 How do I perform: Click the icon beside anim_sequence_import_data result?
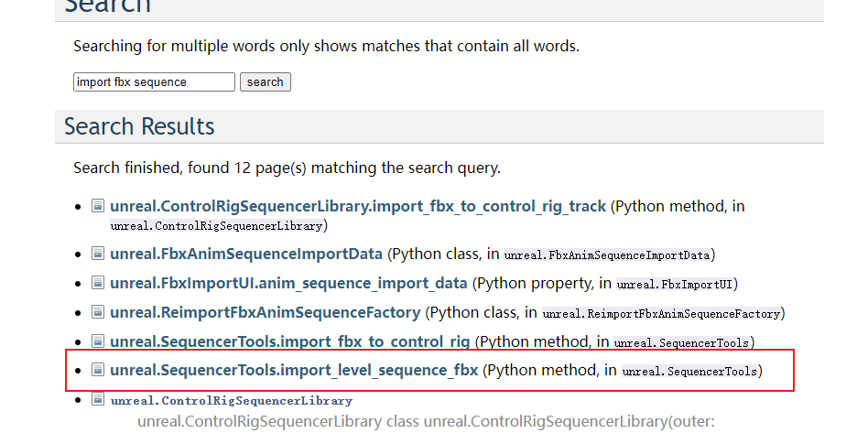[x=98, y=282]
